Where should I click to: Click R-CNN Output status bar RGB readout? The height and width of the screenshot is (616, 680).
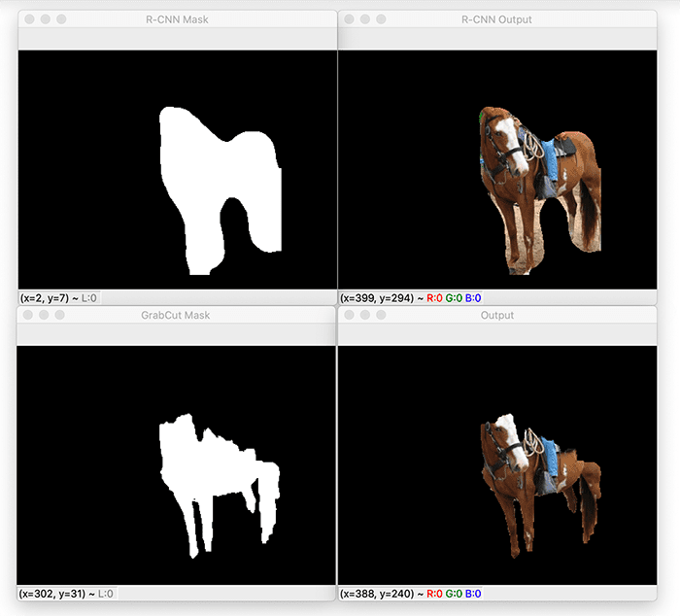(454, 296)
